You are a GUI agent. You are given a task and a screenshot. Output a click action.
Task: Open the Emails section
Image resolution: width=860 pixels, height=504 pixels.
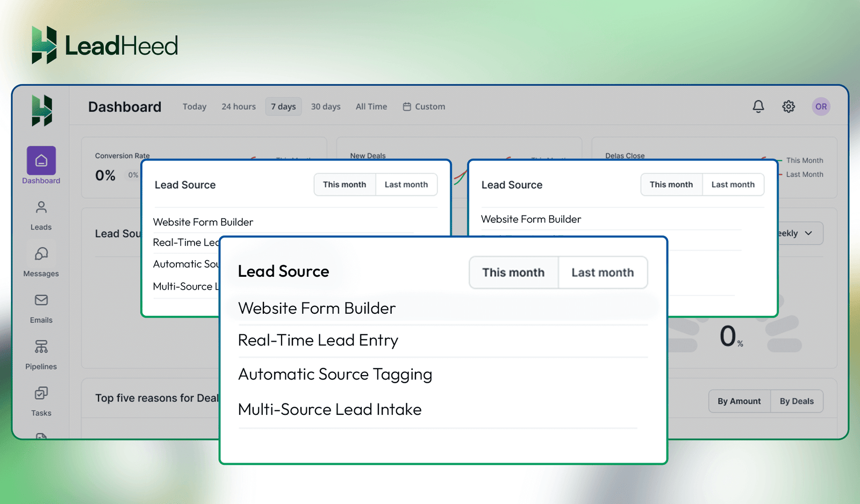pos(41,307)
